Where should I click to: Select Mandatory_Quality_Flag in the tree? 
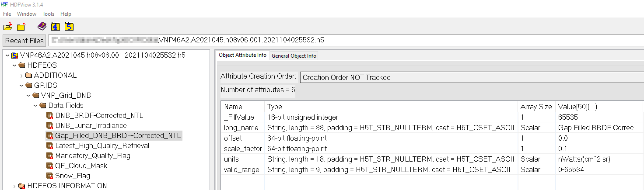93,156
